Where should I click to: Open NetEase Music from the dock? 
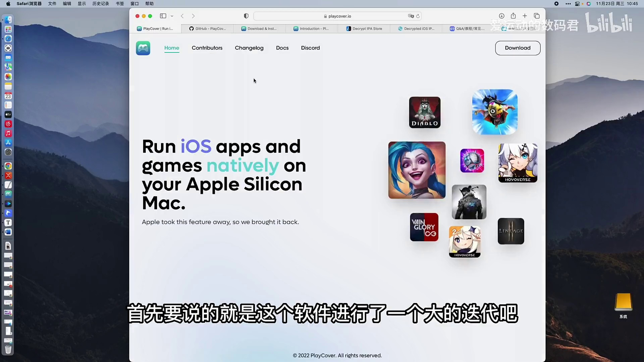coord(8,124)
